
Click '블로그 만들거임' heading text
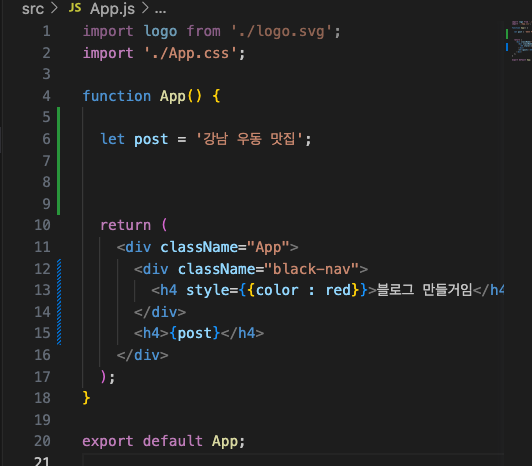(424, 290)
